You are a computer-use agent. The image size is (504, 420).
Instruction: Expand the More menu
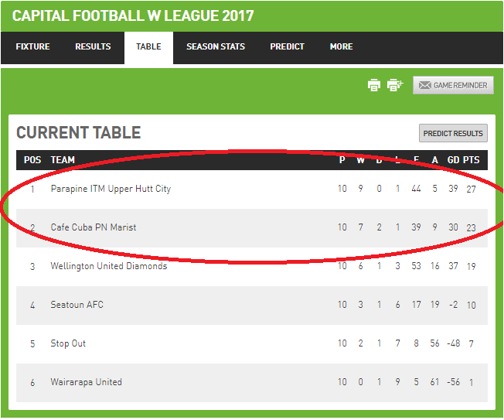click(342, 46)
